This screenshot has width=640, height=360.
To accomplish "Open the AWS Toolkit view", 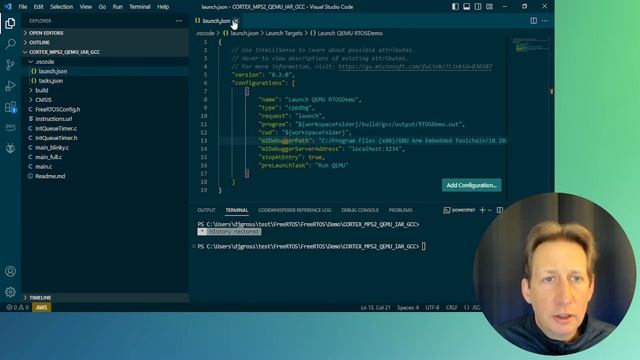I will pos(10,127).
